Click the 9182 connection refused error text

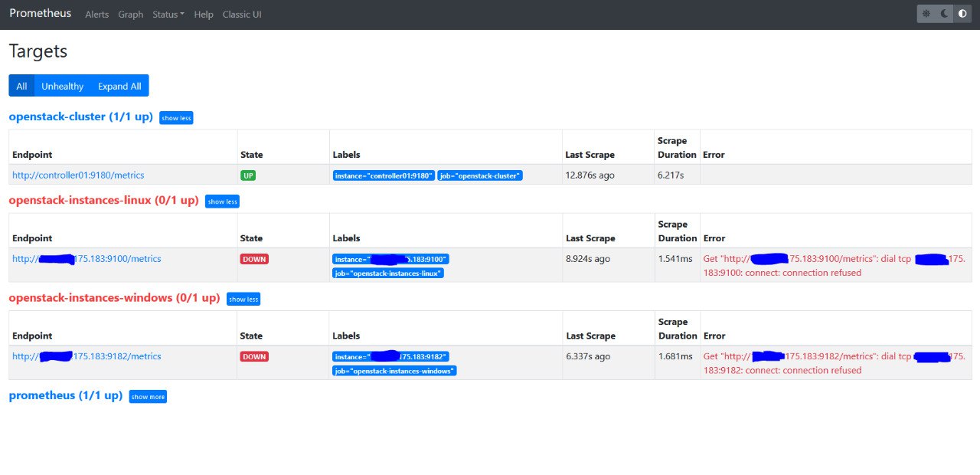click(x=835, y=363)
